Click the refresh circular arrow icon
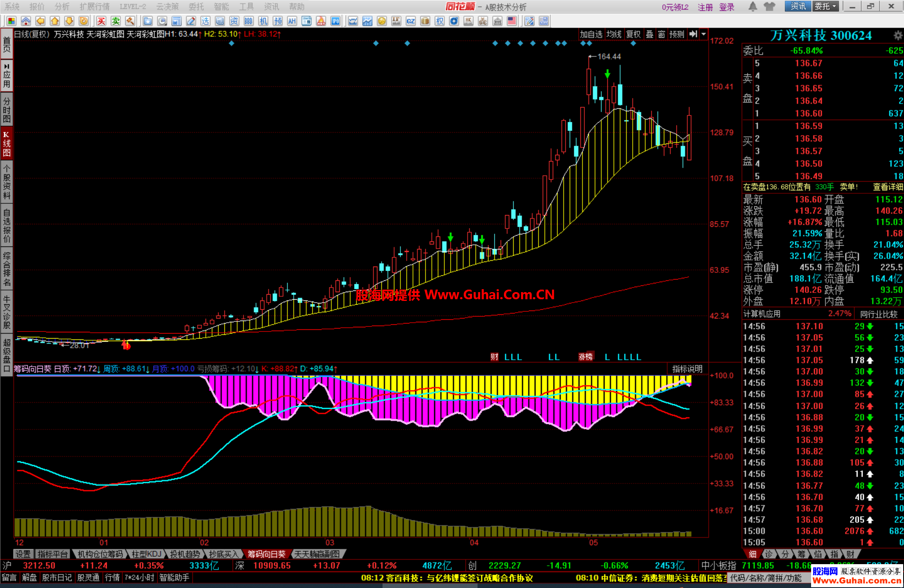This screenshot has width=904, height=588. [x=84, y=21]
